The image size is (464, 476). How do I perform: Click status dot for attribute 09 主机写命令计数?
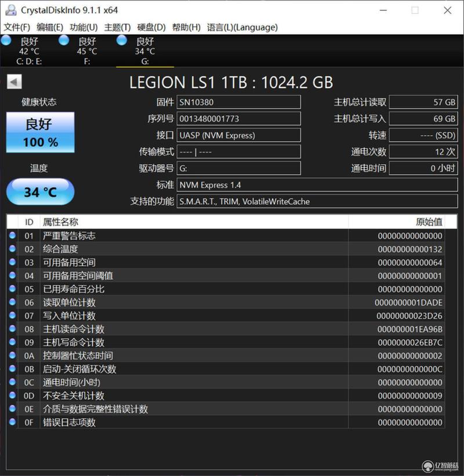coord(12,342)
